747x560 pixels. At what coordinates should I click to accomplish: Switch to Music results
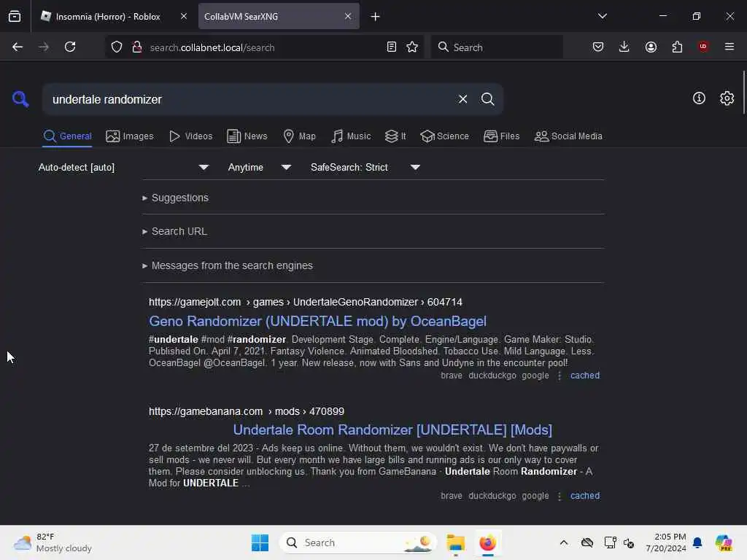click(x=351, y=136)
